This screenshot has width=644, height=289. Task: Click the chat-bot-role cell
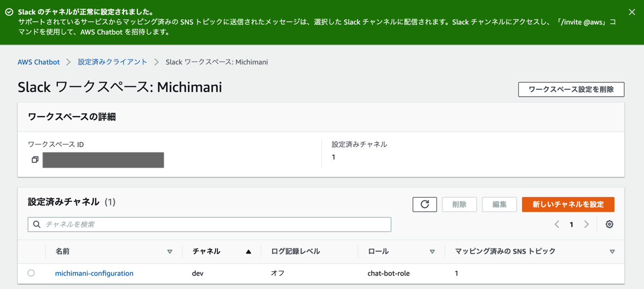click(x=389, y=273)
